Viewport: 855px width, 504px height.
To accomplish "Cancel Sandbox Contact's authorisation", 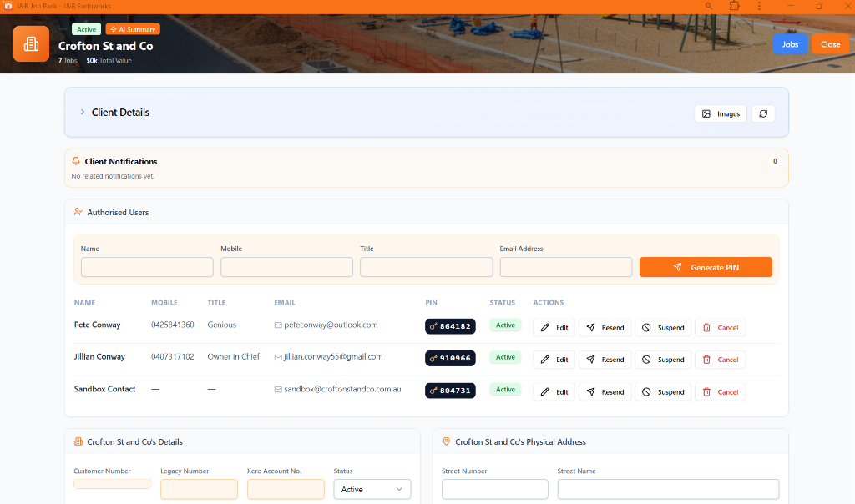I will pyautogui.click(x=721, y=391).
